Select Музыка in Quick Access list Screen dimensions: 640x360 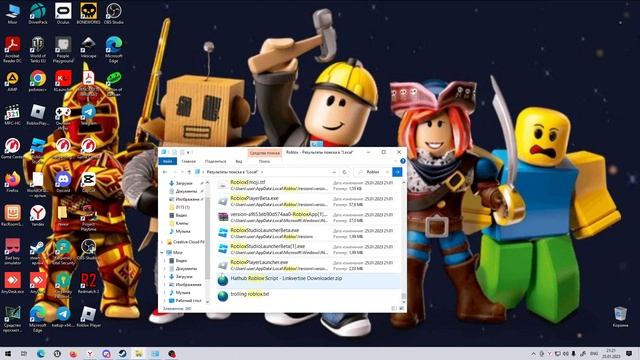click(x=182, y=231)
